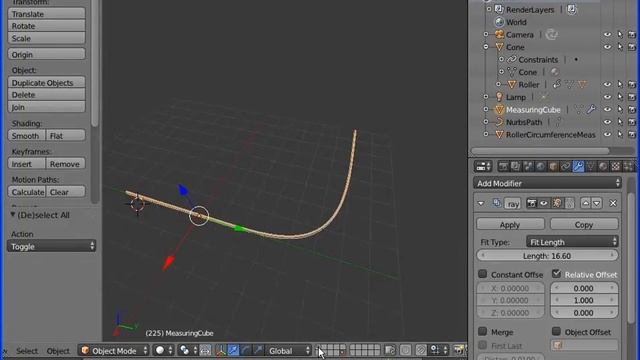Toggle Cone visibility eye in outliner
640x360 pixels.
point(607,47)
